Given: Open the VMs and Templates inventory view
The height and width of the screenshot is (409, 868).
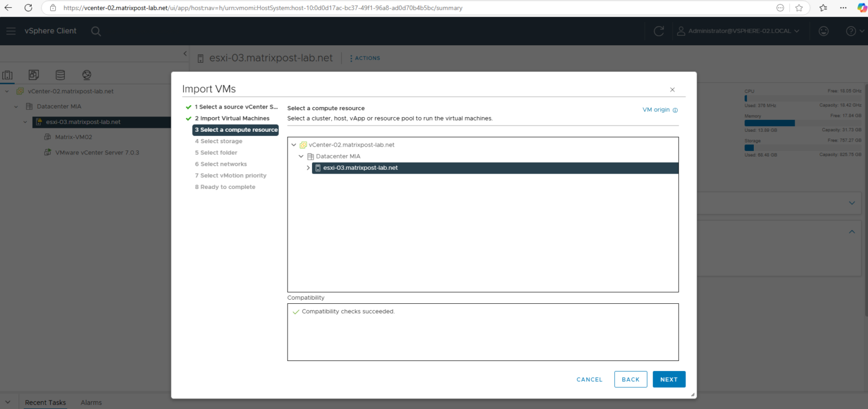Looking at the screenshot, I should [x=33, y=74].
